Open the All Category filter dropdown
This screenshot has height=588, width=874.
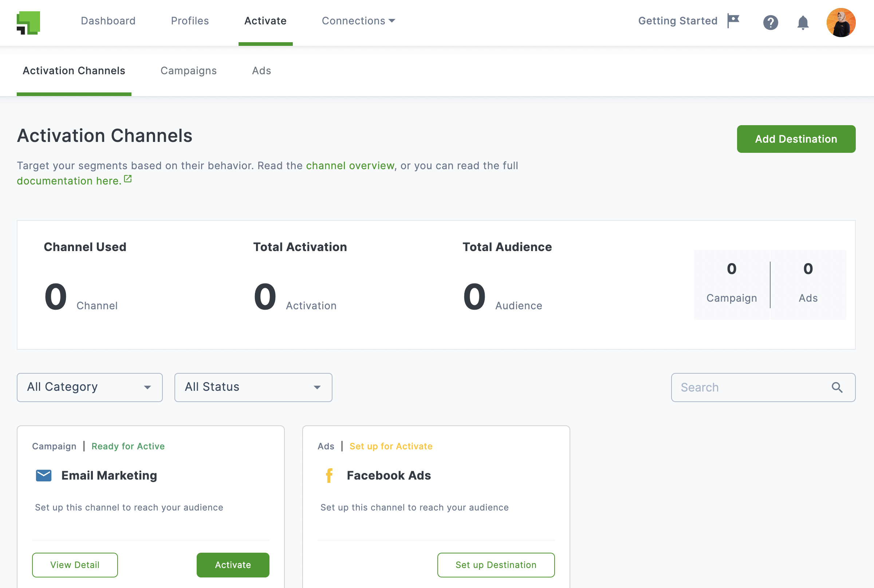pyautogui.click(x=89, y=388)
